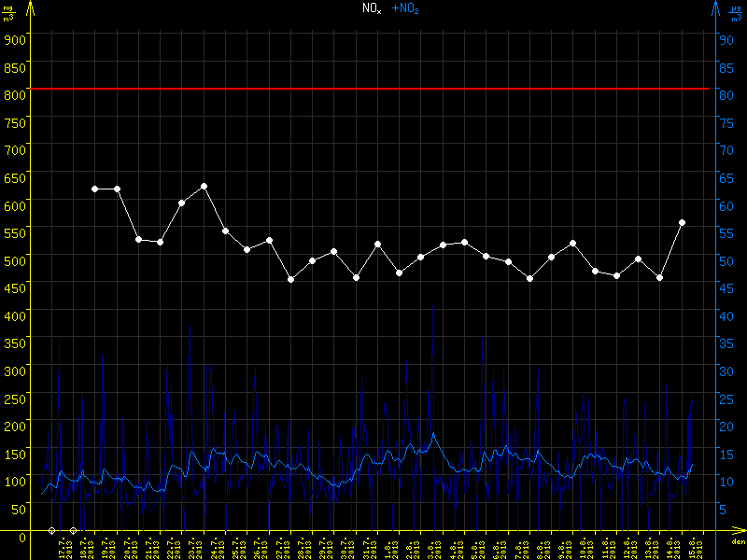The height and width of the screenshot is (560, 747).
Task: Select the last white data point
Action: (x=683, y=222)
